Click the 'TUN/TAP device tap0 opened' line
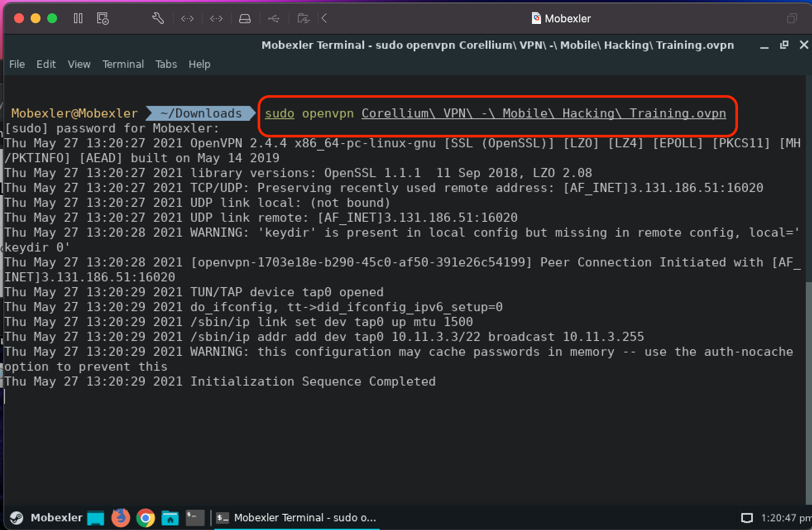The width and height of the screenshot is (812, 530). pos(194,292)
